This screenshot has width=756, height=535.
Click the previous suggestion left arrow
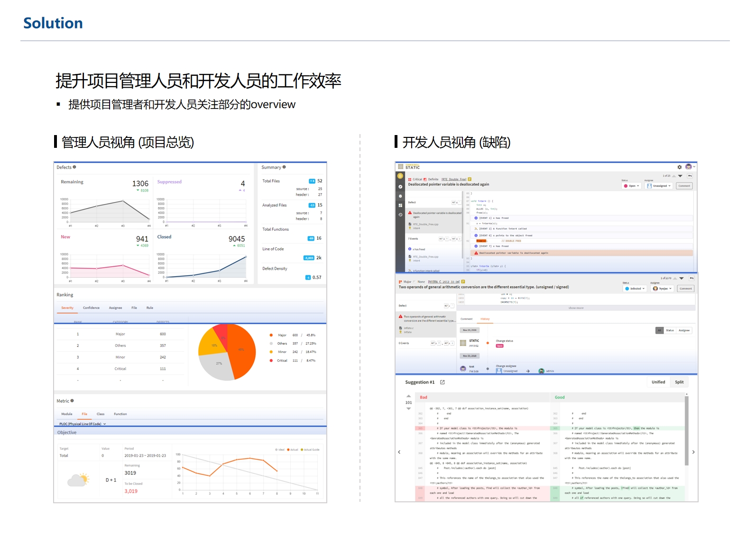click(399, 452)
